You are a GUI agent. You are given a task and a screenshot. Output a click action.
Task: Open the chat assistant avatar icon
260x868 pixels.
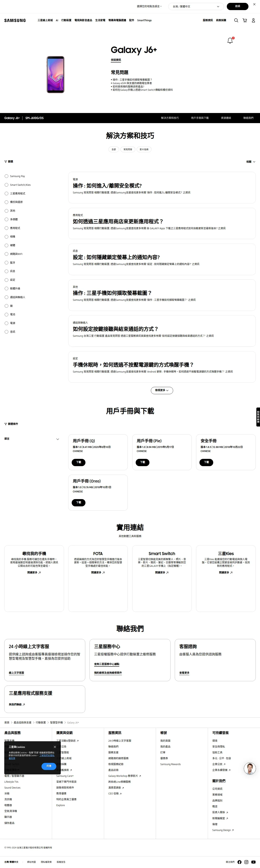(250, 769)
